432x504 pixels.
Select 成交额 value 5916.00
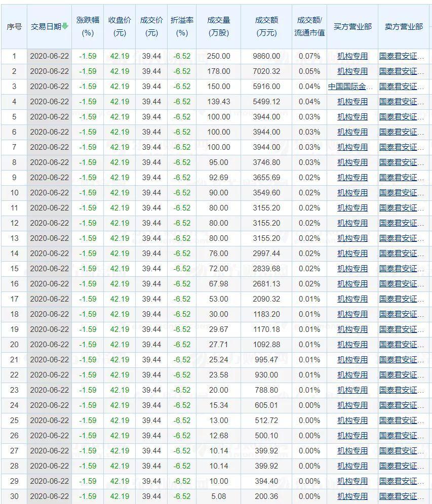coord(266,87)
